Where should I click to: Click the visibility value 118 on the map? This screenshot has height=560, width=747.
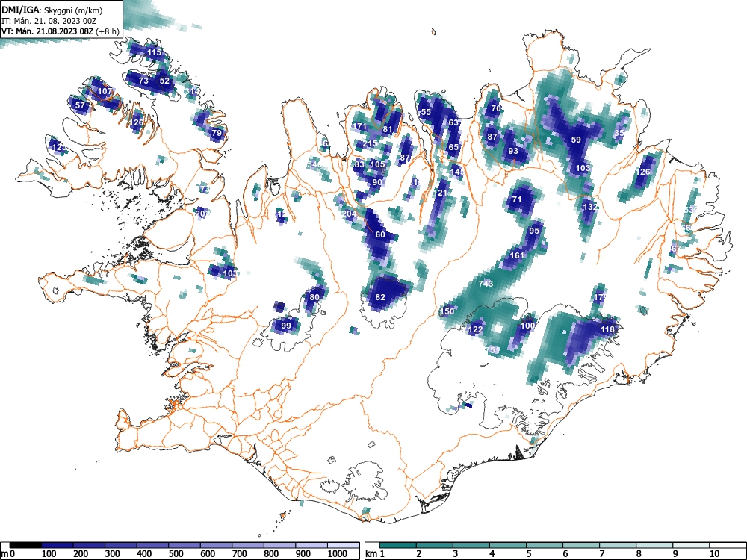[x=608, y=329]
